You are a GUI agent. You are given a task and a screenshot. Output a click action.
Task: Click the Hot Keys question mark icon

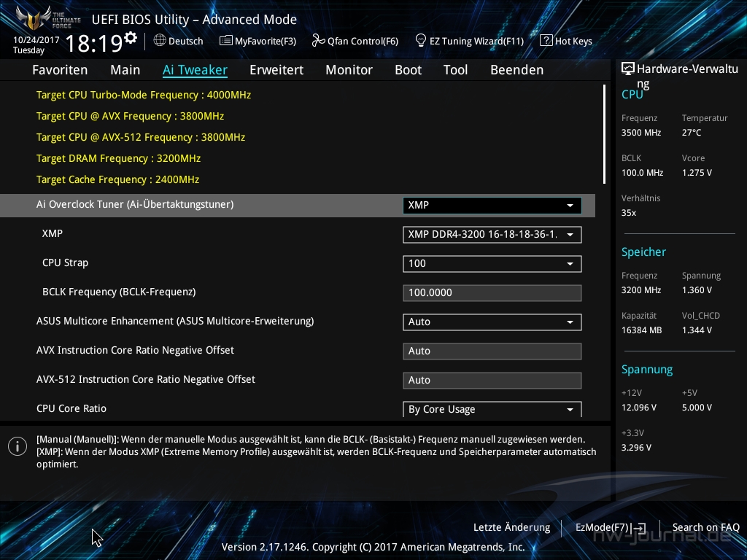(546, 41)
